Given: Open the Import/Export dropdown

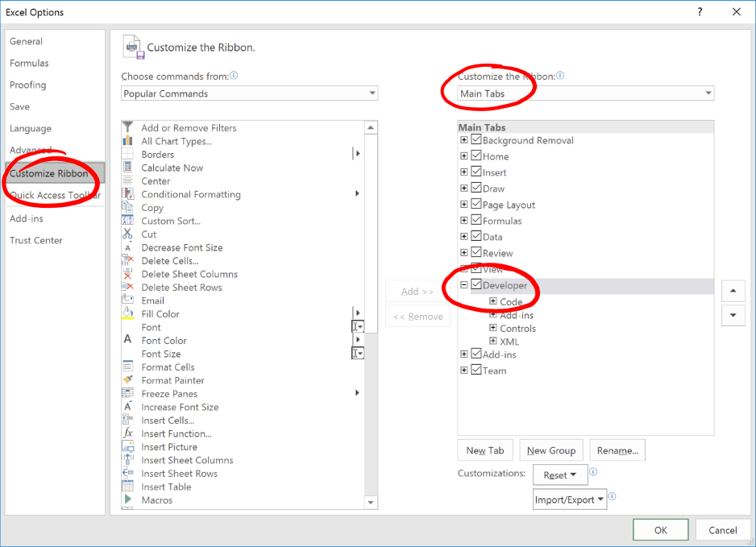Looking at the screenshot, I should tap(569, 499).
